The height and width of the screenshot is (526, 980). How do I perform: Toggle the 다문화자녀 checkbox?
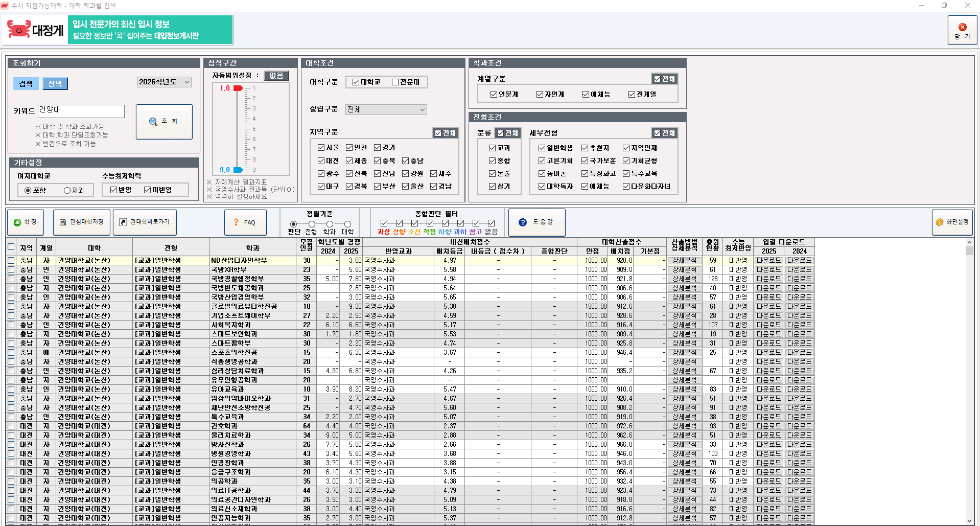626,186
